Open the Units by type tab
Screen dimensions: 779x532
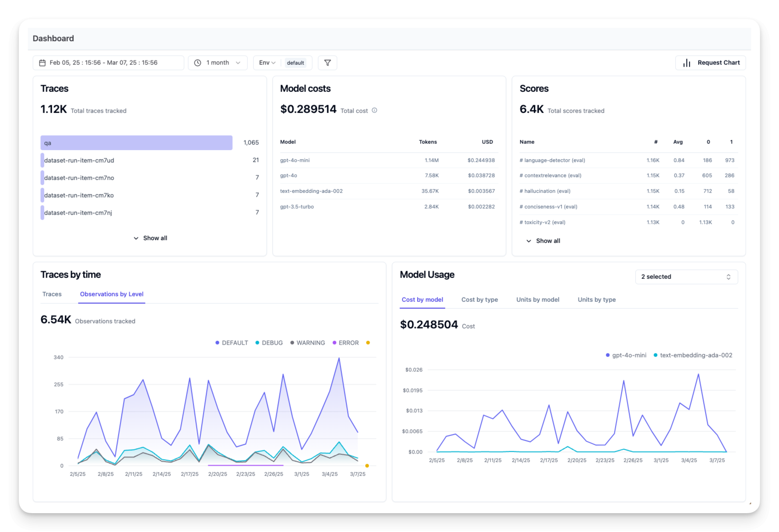tap(597, 300)
